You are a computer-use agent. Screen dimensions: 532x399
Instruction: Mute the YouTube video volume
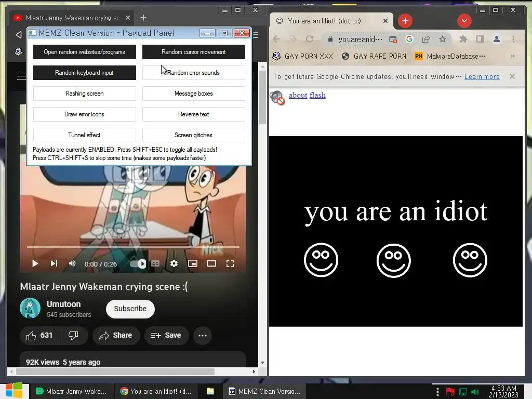pyautogui.click(x=72, y=263)
